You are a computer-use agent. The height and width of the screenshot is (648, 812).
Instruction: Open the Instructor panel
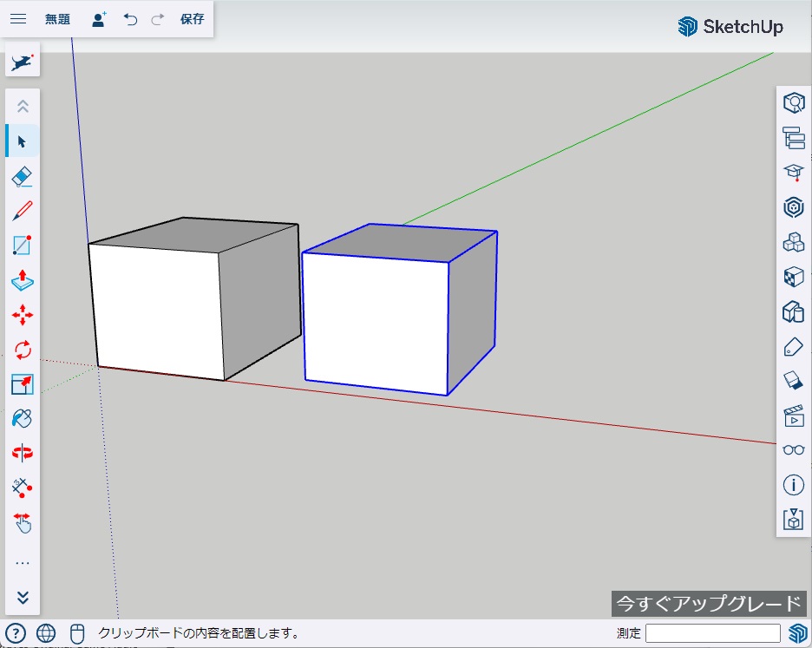(793, 172)
